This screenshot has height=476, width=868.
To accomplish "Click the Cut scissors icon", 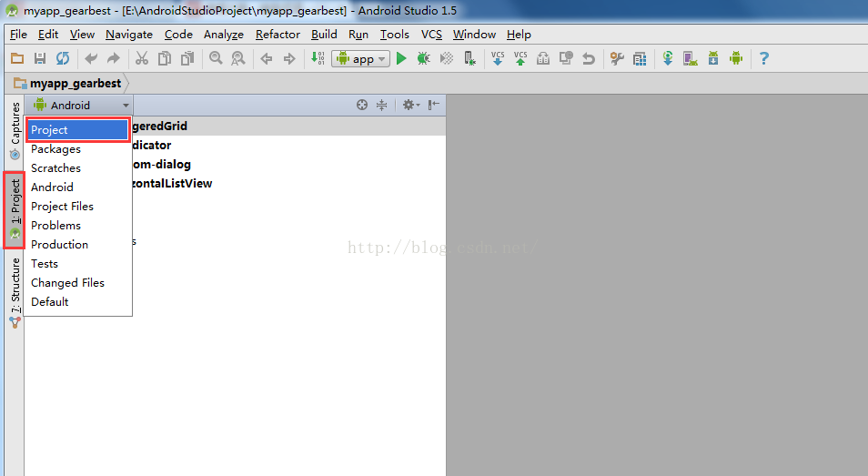I will point(142,58).
